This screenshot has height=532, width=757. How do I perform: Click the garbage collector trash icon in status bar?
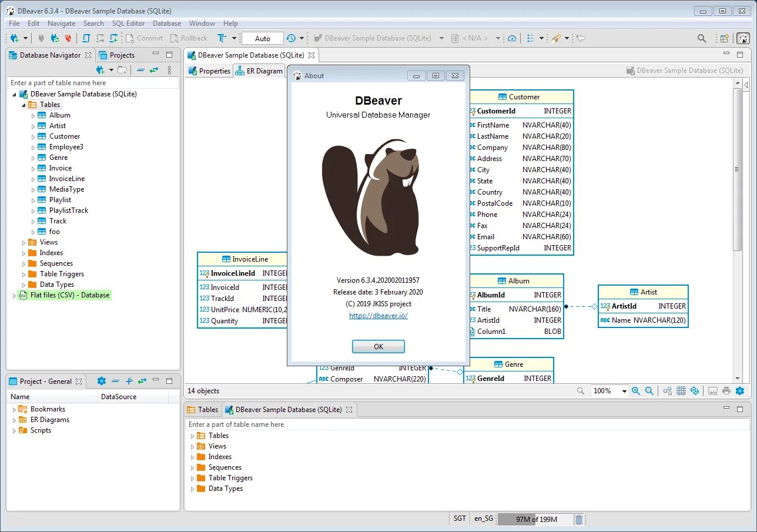click(579, 519)
